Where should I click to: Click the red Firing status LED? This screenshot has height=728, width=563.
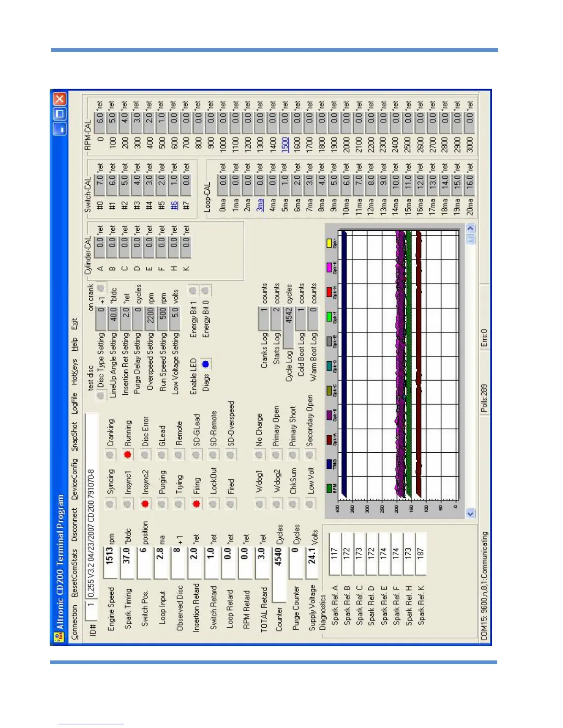tap(196, 504)
